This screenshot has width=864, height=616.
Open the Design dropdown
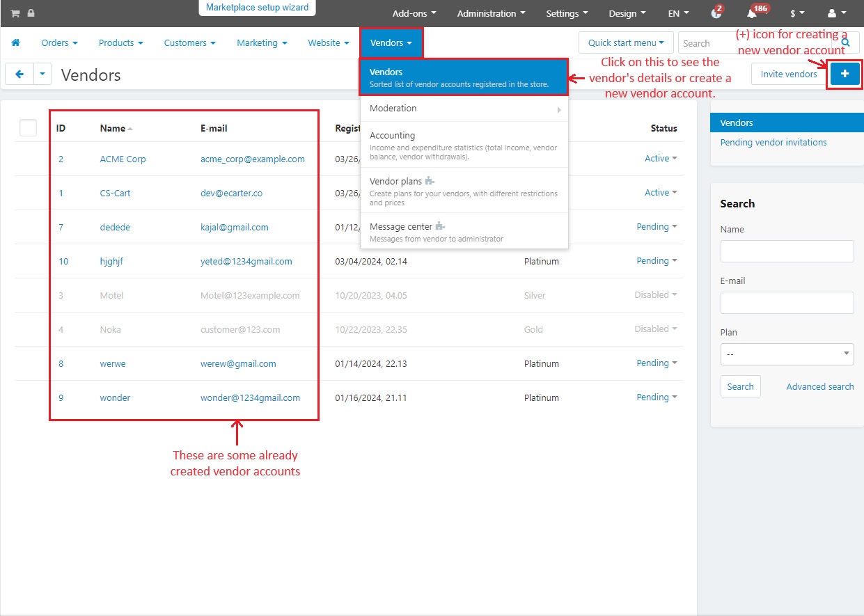[627, 13]
